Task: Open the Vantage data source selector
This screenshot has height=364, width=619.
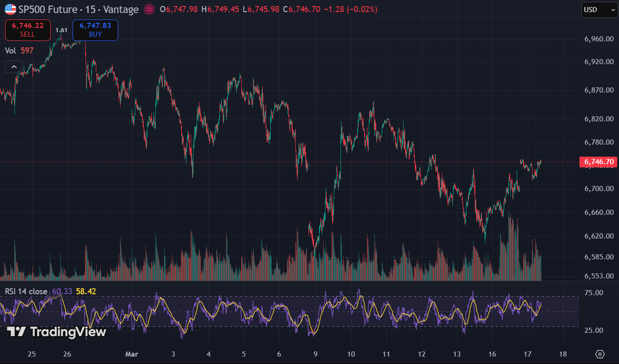Action: [x=121, y=9]
